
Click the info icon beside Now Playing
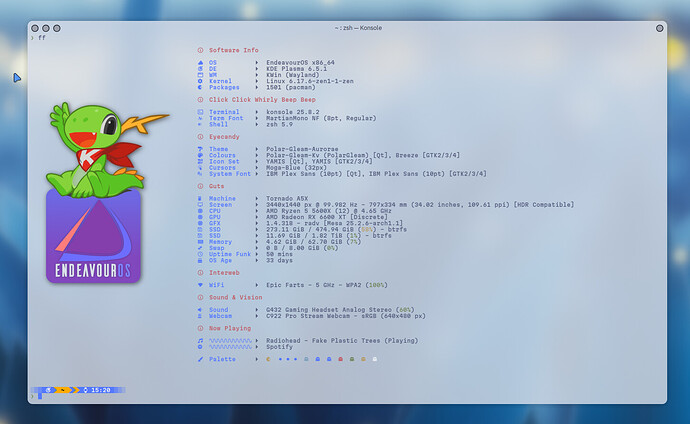pyautogui.click(x=200, y=328)
